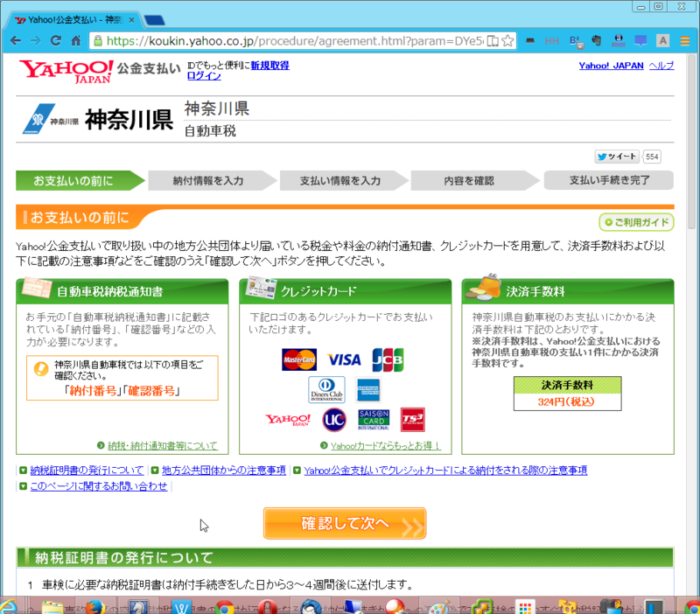Click the Saison Card logo
Viewport: 700px width, 614px height.
(x=374, y=420)
